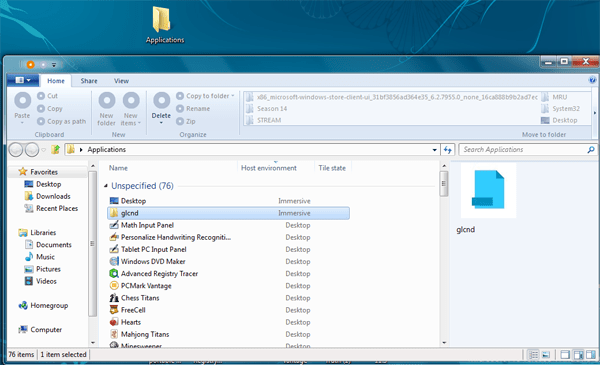Select the glcnd item in list
Viewport: 600px width, 365px height.
(228, 213)
